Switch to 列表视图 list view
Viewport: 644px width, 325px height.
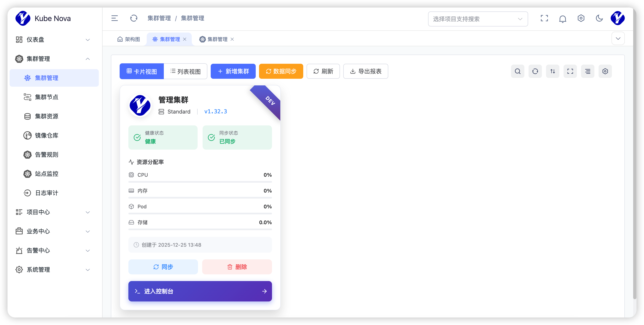pyautogui.click(x=185, y=71)
